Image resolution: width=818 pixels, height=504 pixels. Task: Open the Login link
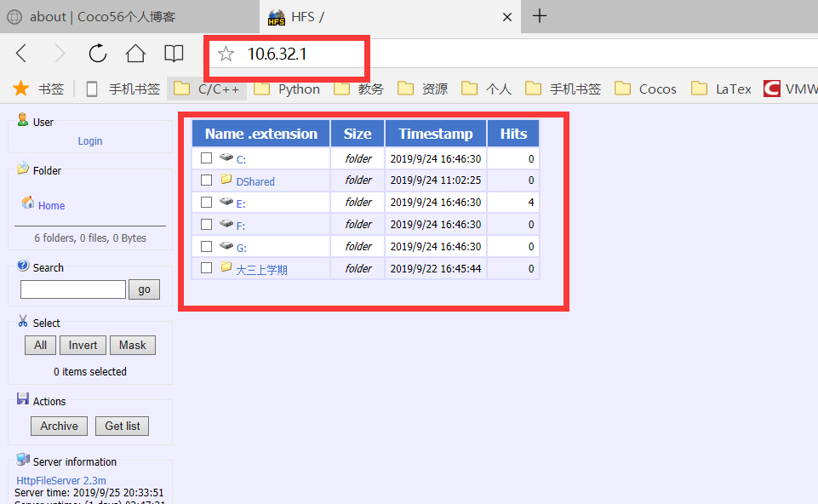(89, 140)
